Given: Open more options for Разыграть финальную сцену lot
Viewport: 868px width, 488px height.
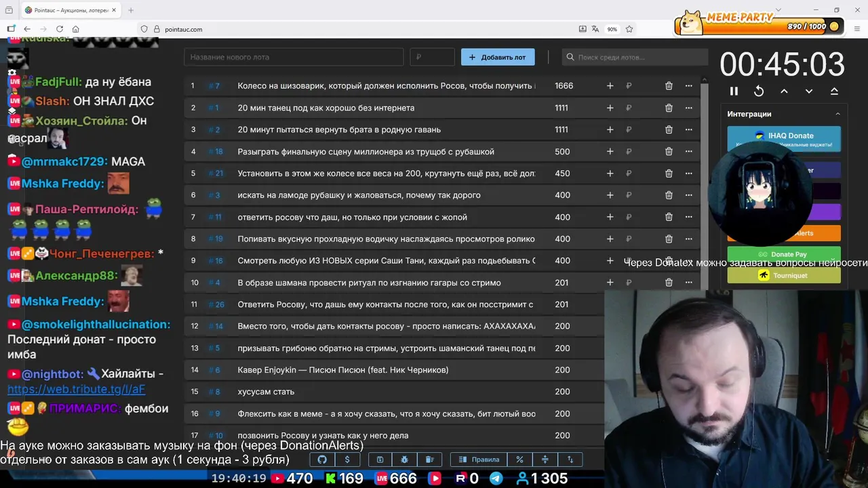Looking at the screenshot, I should [x=688, y=151].
